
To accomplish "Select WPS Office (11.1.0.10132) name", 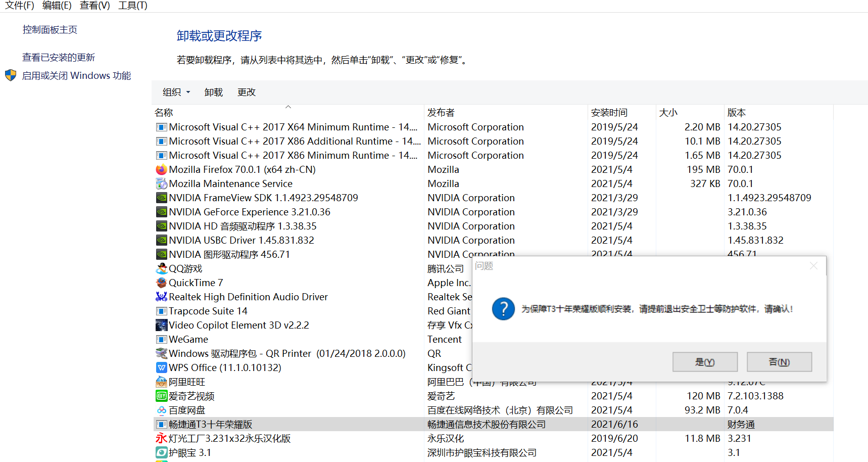I will 225,367.
